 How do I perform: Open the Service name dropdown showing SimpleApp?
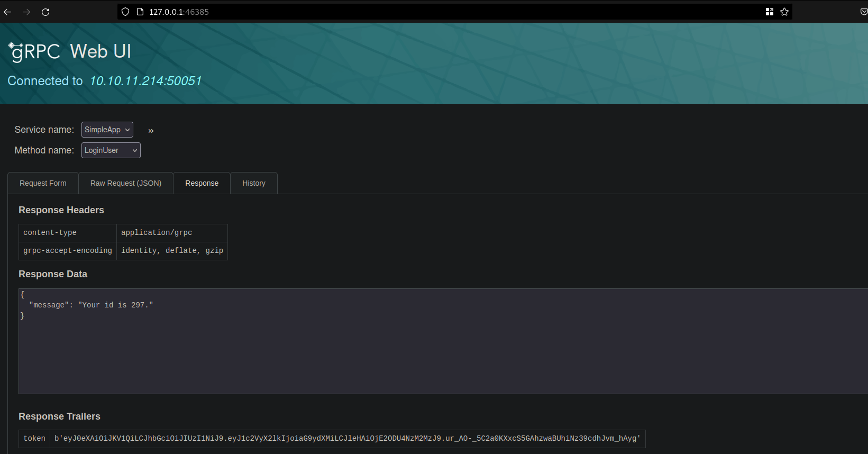click(x=107, y=130)
